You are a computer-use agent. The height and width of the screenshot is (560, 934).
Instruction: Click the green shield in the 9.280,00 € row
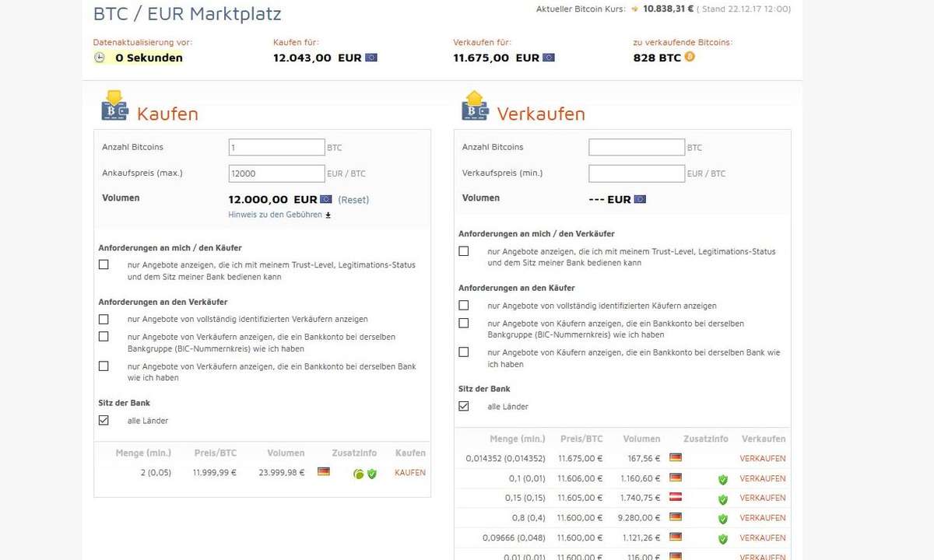tap(723, 519)
